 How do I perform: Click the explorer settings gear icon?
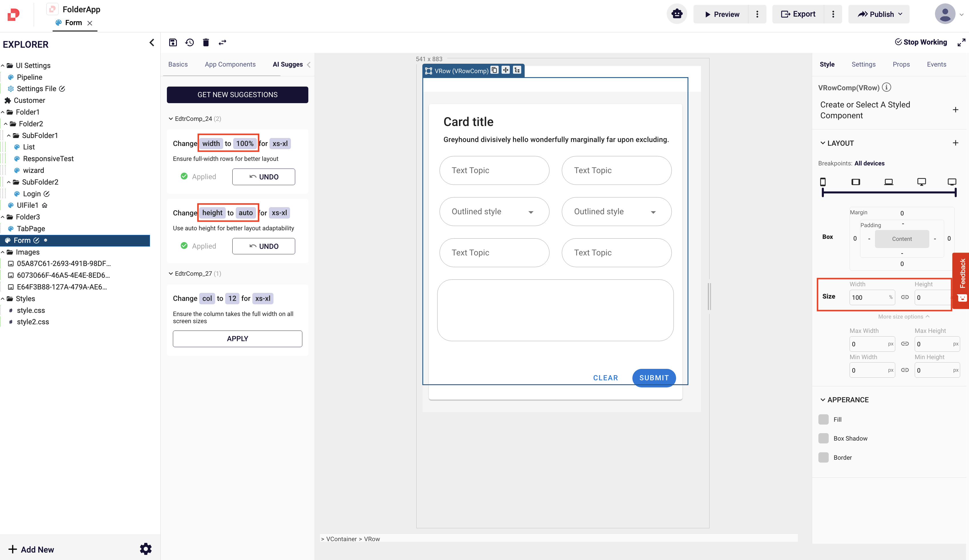pyautogui.click(x=146, y=549)
